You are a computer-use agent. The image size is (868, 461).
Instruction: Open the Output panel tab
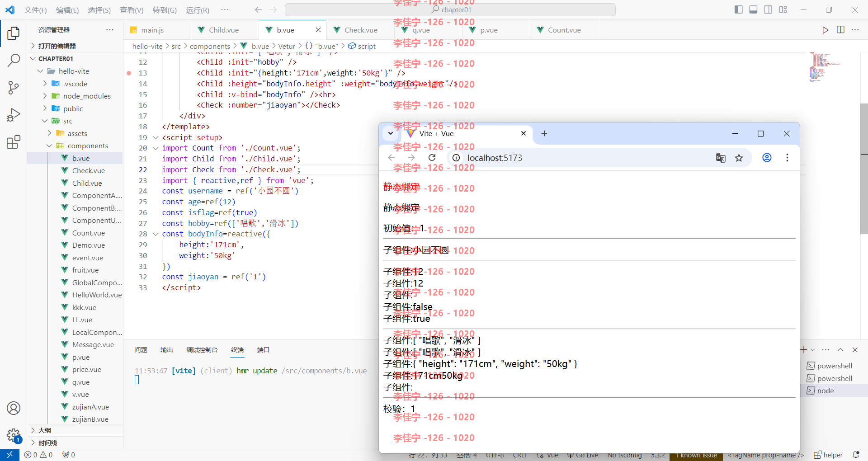tap(166, 350)
